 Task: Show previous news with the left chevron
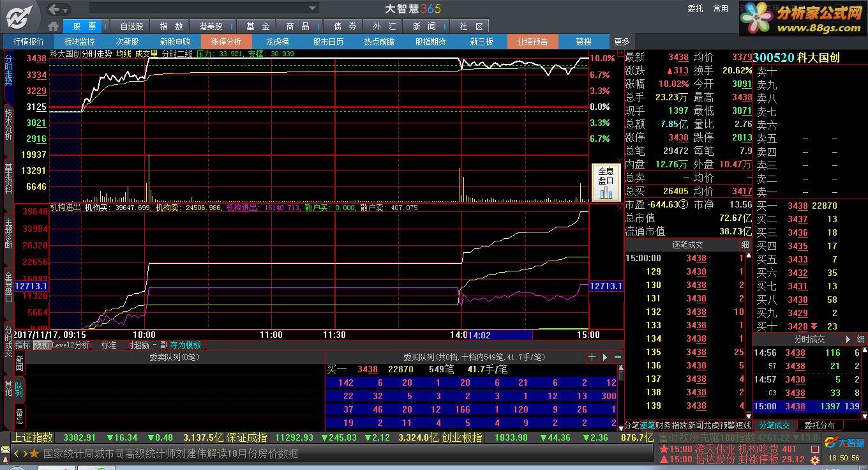click(x=17, y=453)
